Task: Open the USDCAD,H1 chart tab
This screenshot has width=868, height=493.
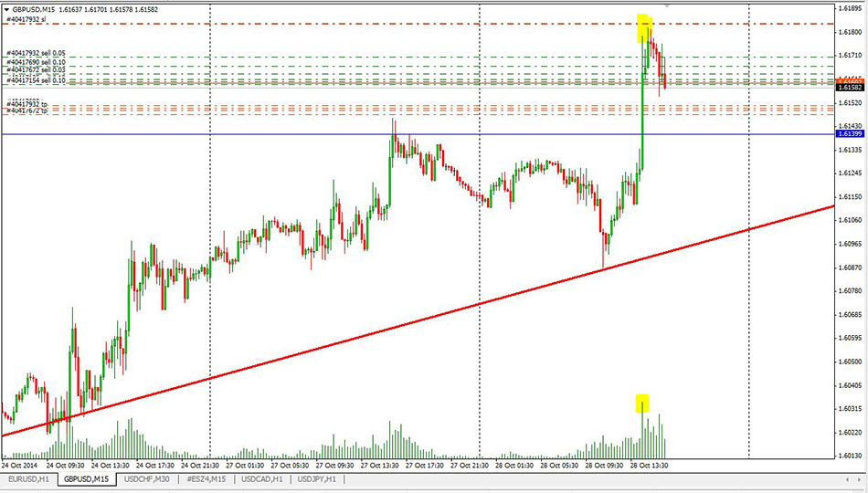Action: [x=262, y=478]
